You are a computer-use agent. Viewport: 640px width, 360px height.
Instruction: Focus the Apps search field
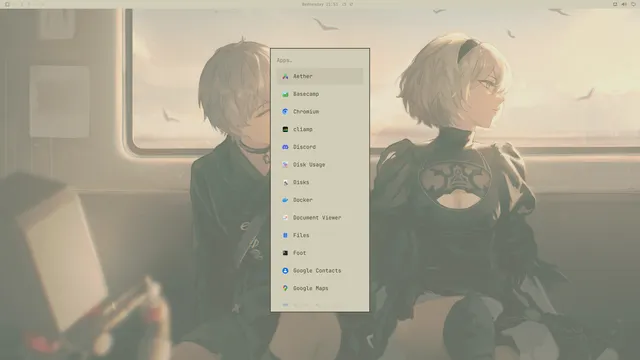(x=320, y=60)
